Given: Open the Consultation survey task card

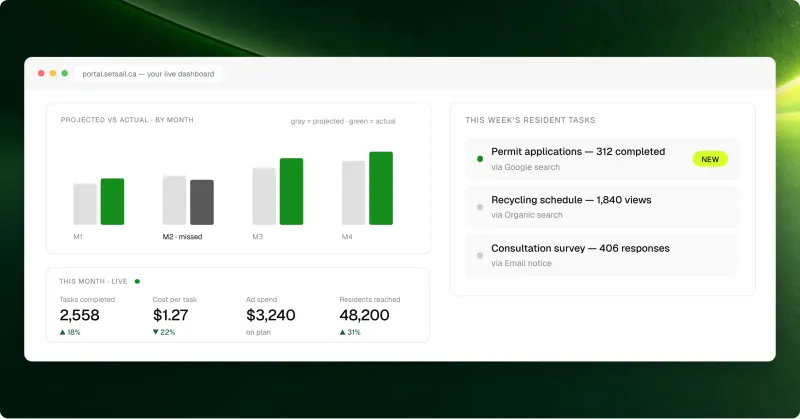Looking at the screenshot, I should [602, 255].
